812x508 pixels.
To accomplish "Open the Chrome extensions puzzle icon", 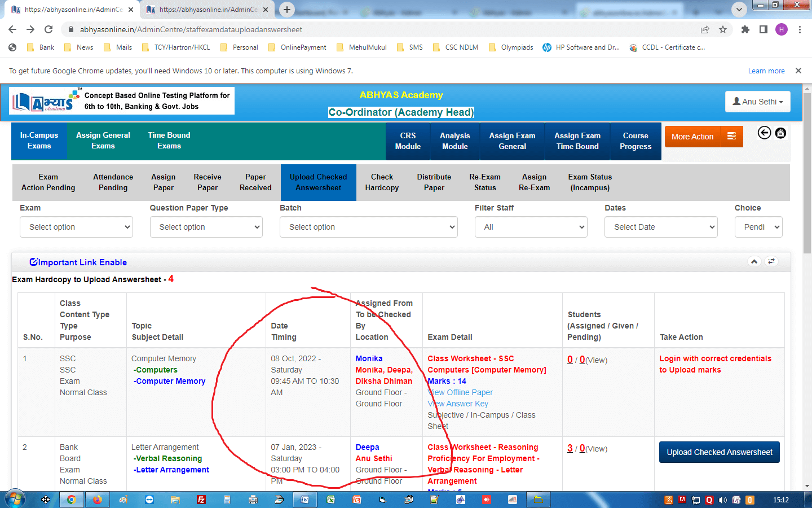I will click(745, 29).
